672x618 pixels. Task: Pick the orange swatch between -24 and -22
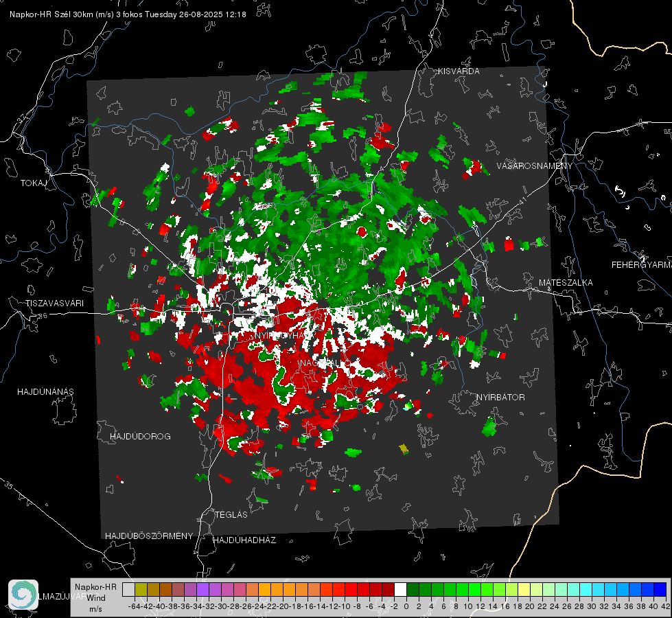pyautogui.click(x=264, y=589)
